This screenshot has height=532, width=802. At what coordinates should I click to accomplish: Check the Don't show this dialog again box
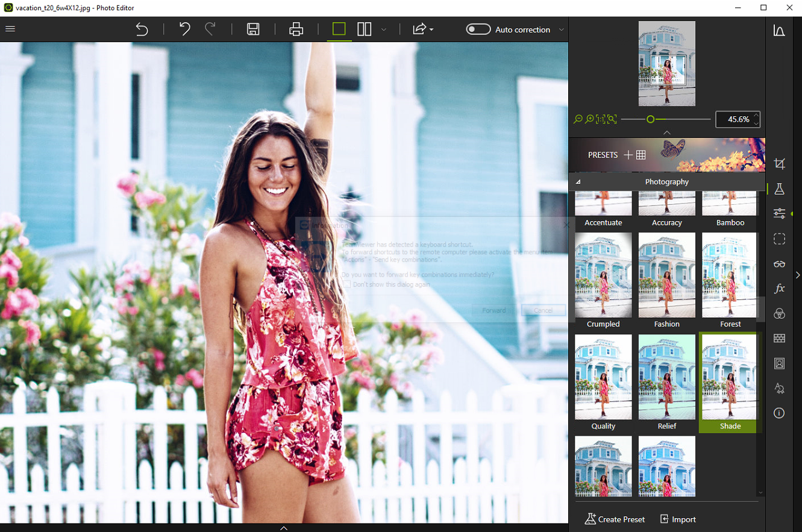coord(346,284)
